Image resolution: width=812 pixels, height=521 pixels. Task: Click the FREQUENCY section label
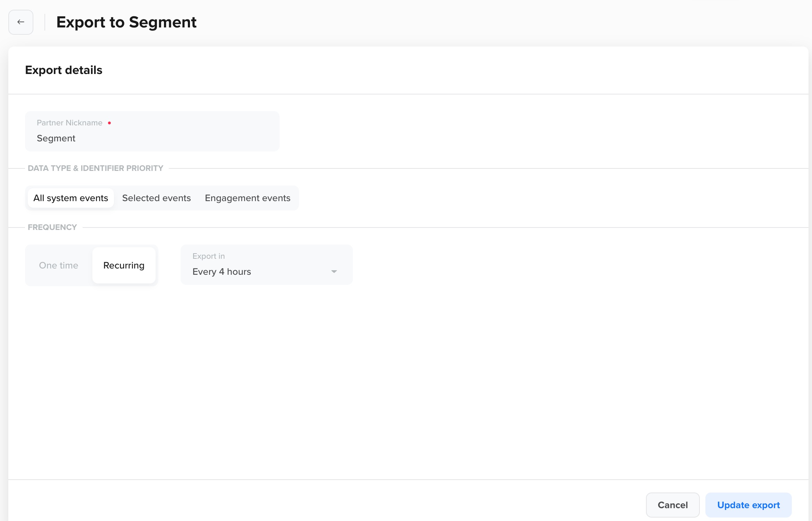pyautogui.click(x=52, y=227)
